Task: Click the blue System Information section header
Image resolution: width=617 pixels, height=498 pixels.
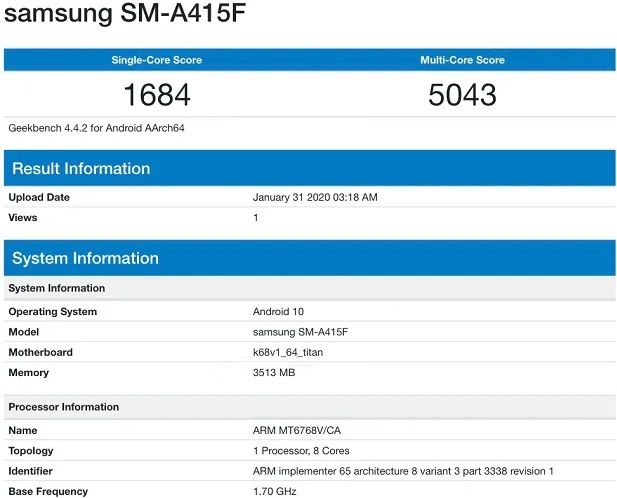Action: click(x=309, y=258)
